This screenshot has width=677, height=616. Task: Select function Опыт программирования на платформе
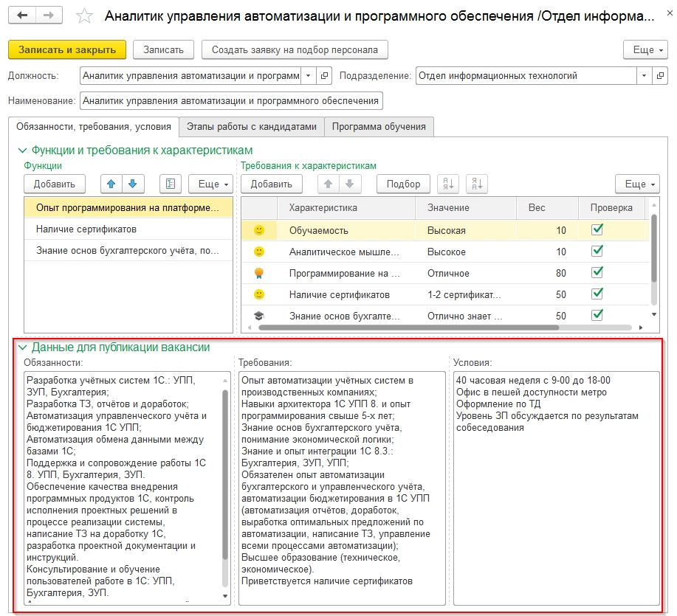click(128, 208)
